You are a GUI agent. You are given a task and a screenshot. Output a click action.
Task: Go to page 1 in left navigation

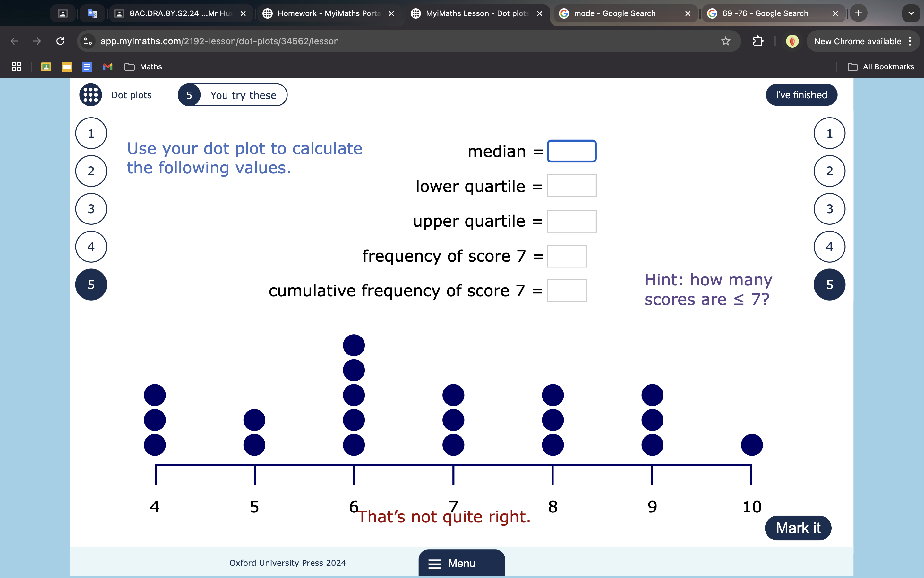(x=91, y=133)
